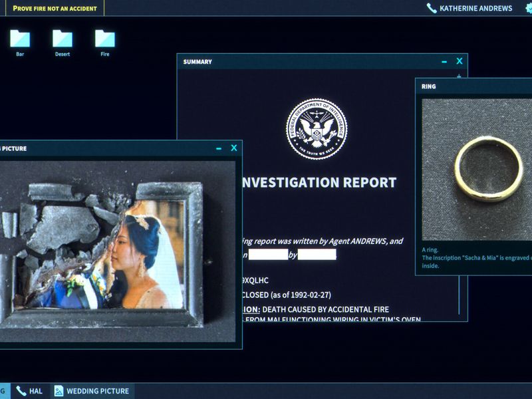The height and width of the screenshot is (399, 532).
Task: Click the 'written by Agent ANDREWS' line
Action: point(323,241)
